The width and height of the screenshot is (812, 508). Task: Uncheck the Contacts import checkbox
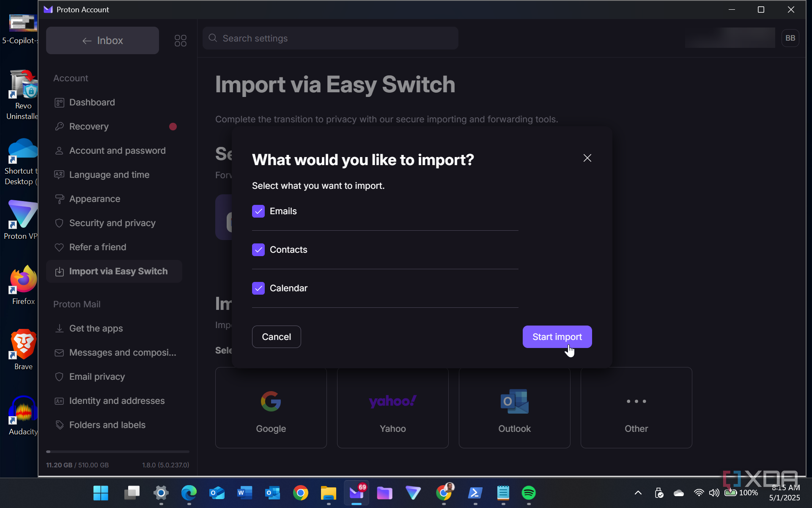coord(258,250)
